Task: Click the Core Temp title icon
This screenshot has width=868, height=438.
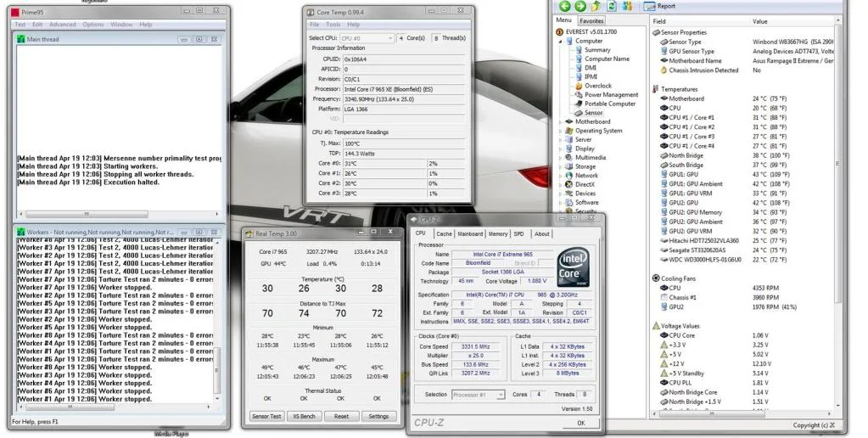Action: (310, 12)
